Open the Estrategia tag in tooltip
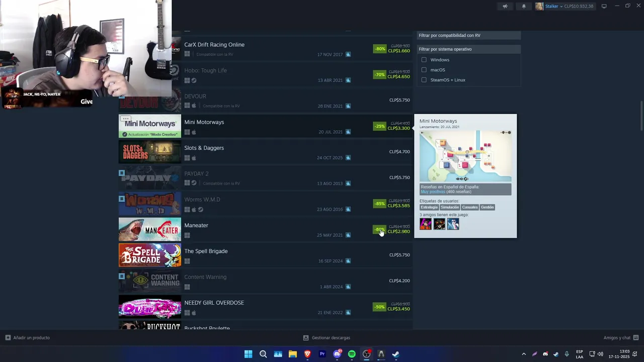The image size is (644, 362). tap(429, 207)
